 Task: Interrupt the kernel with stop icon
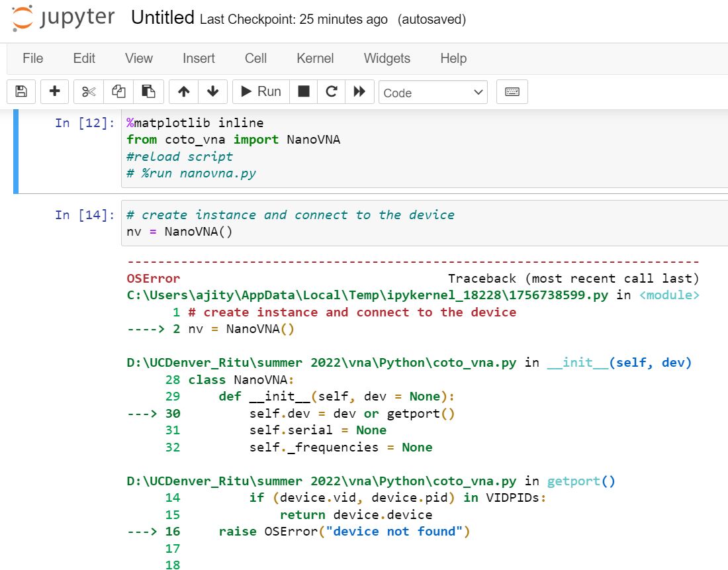point(304,91)
